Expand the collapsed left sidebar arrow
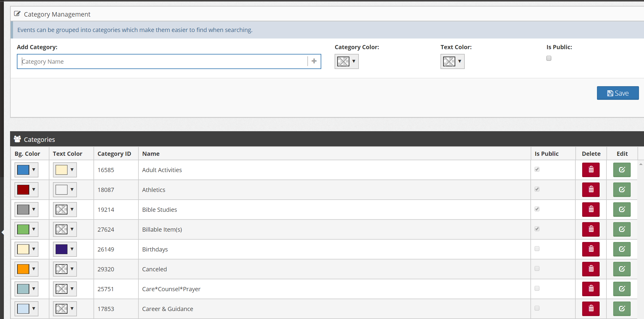Viewport: 644px width, 319px height. click(x=2, y=232)
